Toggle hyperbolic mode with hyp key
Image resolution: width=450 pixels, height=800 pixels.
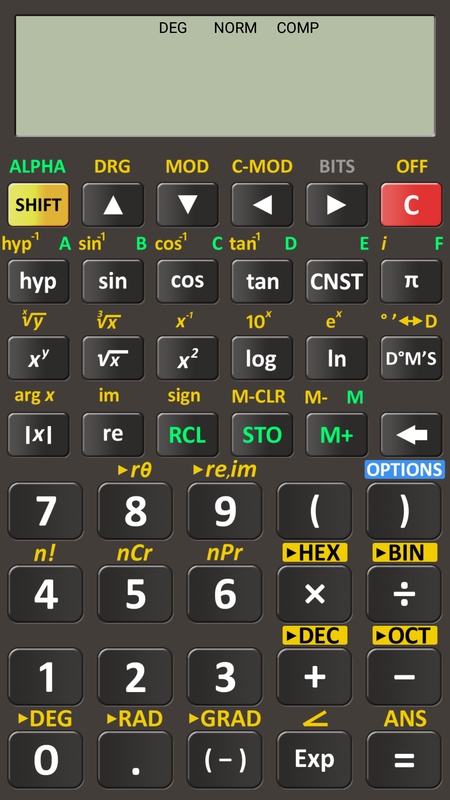[x=38, y=281]
